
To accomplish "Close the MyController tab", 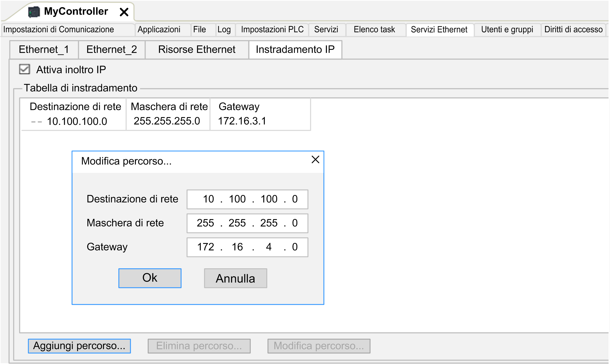I will 124,12.
